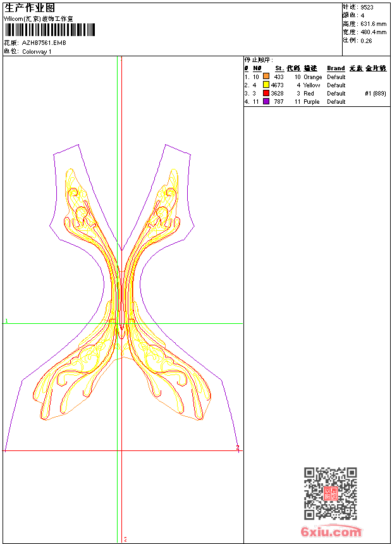The height and width of the screenshot is (544, 392).
Task: Click the yellow color swatch in row 2
Action: [x=266, y=85]
